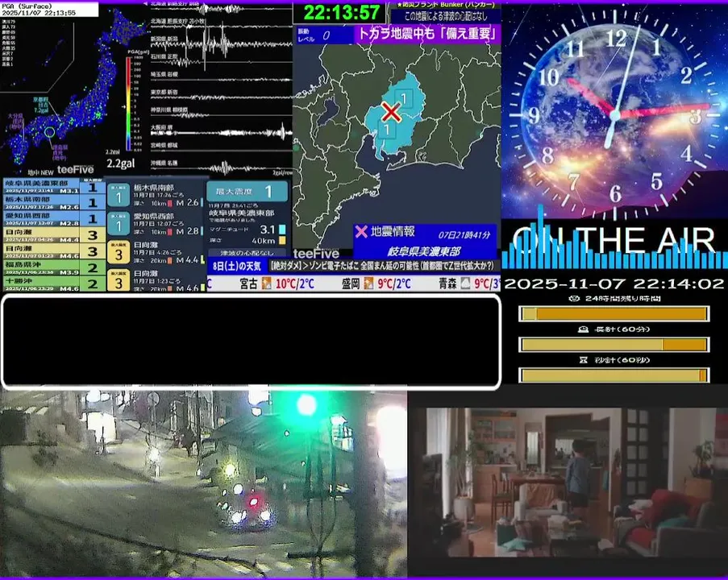Click the ゾンビ電子たばこ news ticker
The width and height of the screenshot is (728, 580).
click(x=383, y=266)
